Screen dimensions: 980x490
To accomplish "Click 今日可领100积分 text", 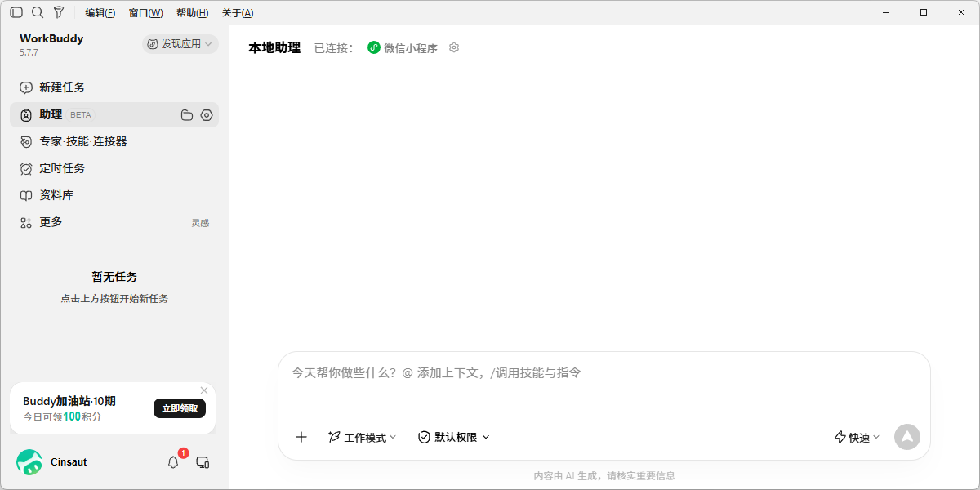I will tap(62, 416).
